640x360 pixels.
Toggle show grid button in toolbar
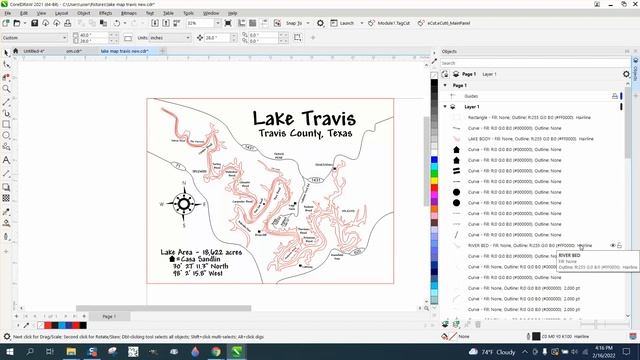253,23
